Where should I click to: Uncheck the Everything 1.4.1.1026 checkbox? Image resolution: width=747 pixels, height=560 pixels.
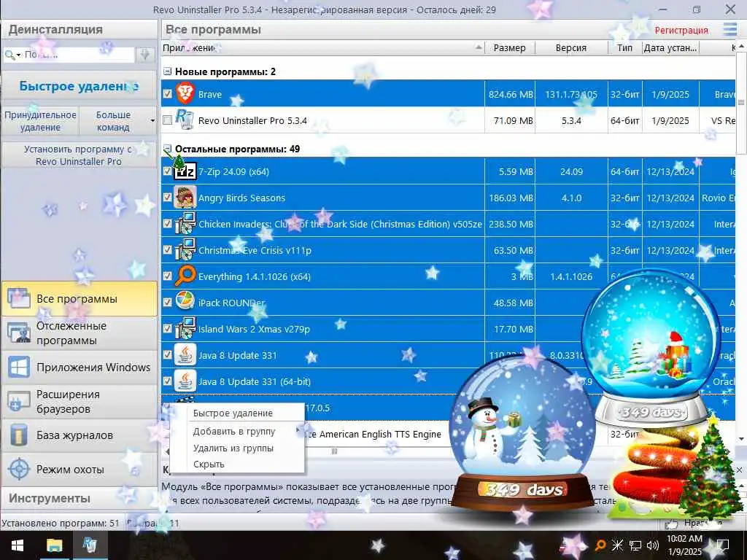click(x=167, y=276)
